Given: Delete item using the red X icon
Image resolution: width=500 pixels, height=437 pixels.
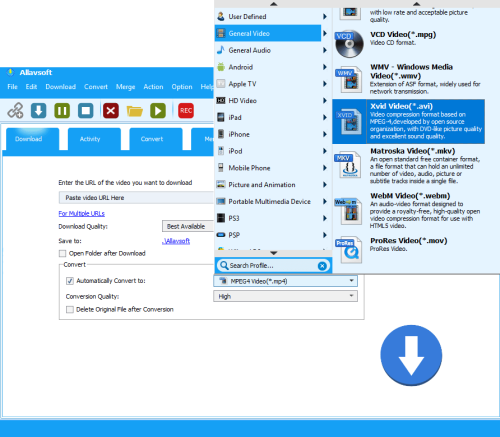Looking at the screenshot, I should tap(111, 111).
